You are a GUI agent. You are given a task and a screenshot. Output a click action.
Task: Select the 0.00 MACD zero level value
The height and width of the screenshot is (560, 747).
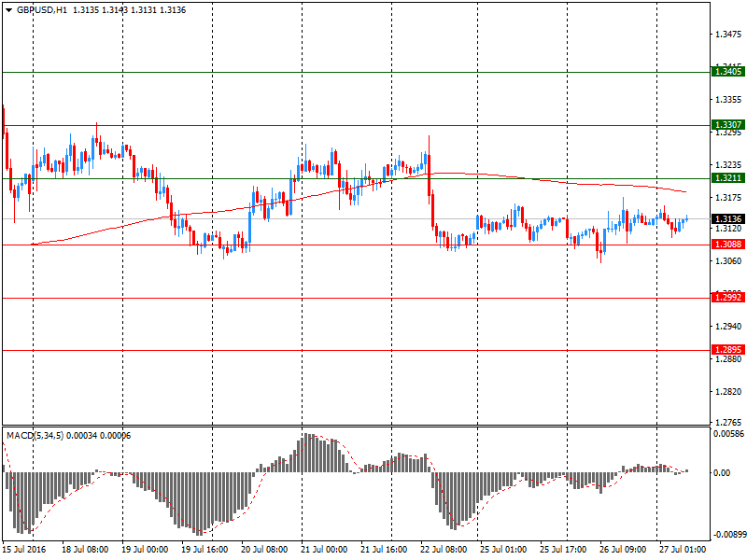(x=722, y=473)
